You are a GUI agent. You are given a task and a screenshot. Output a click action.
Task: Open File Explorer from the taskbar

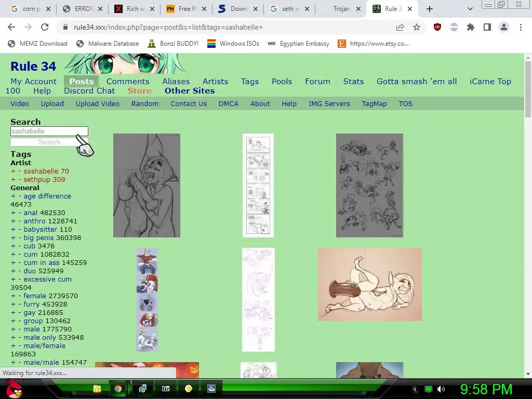coord(97,389)
